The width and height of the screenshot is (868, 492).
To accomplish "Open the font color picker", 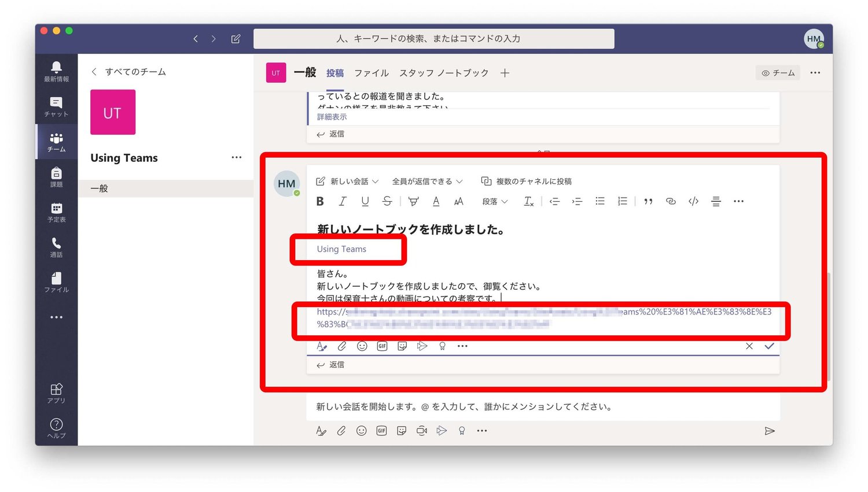I will (436, 201).
